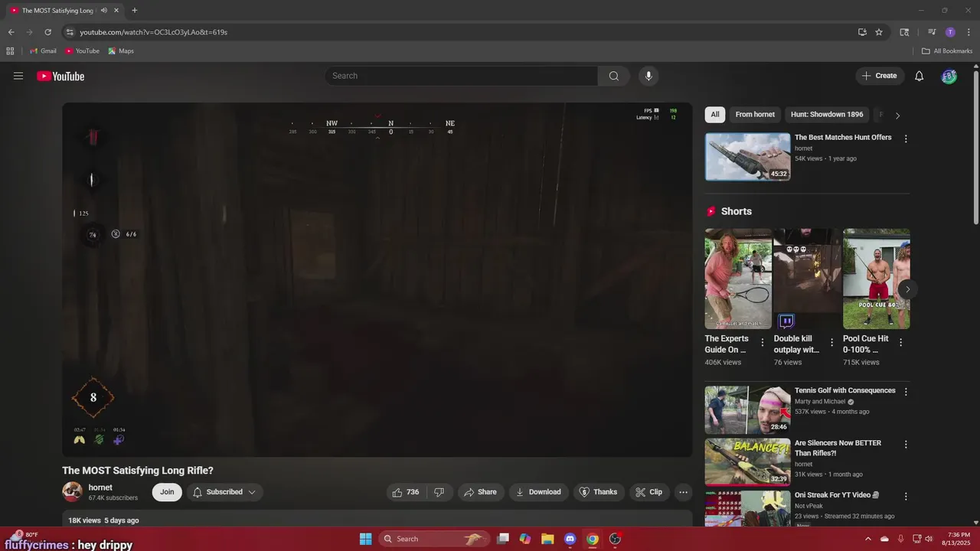Open new browser tab
980x551 pixels.
tap(135, 11)
